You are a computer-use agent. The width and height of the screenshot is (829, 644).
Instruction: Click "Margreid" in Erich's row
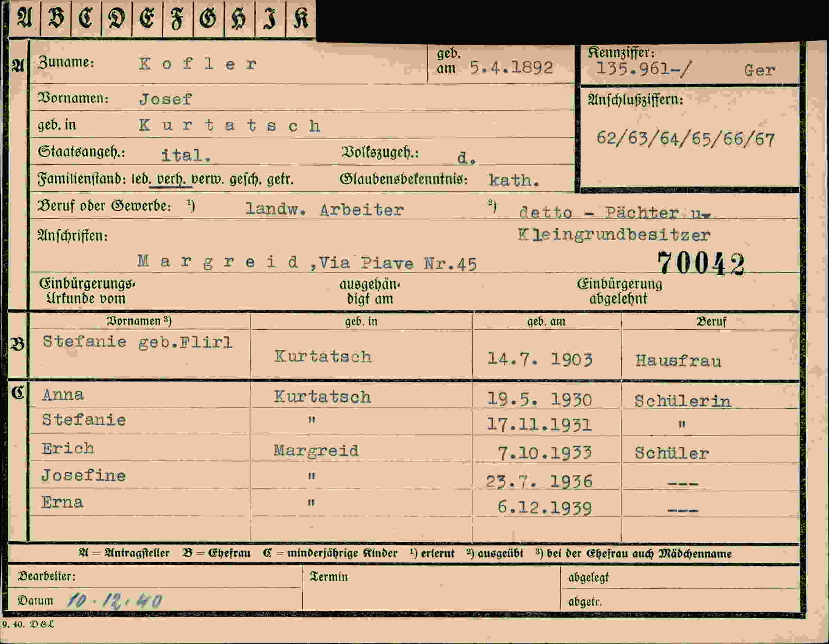coord(316,451)
